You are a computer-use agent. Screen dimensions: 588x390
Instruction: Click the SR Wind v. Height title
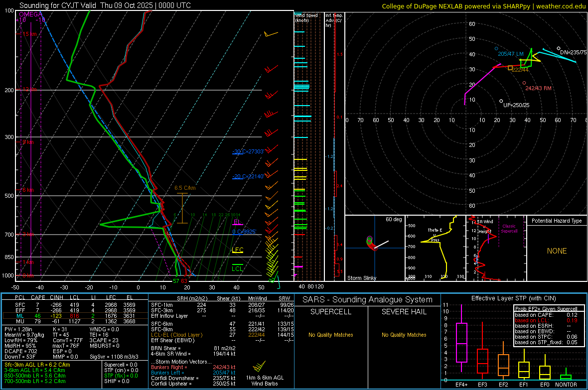pos(485,227)
